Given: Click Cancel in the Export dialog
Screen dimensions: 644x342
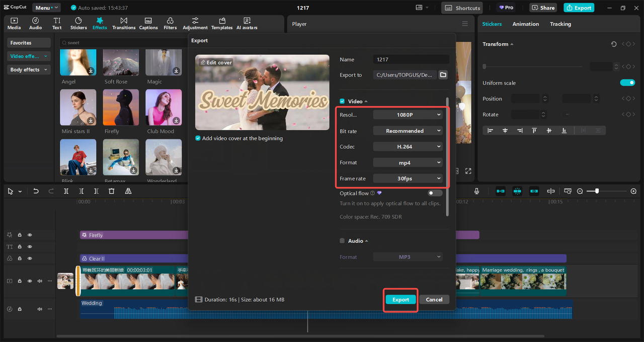Looking at the screenshot, I should click(x=434, y=299).
